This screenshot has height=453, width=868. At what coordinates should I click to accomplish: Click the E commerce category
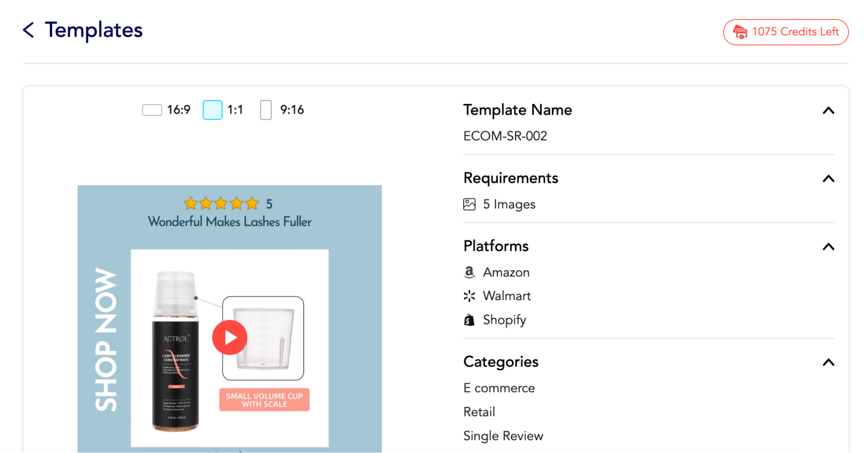[x=499, y=388]
